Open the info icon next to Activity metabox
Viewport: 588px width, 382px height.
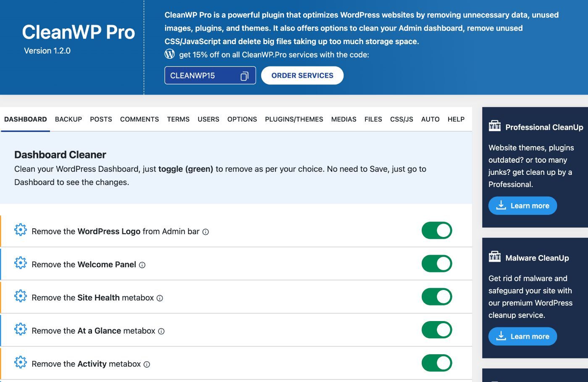(x=146, y=364)
